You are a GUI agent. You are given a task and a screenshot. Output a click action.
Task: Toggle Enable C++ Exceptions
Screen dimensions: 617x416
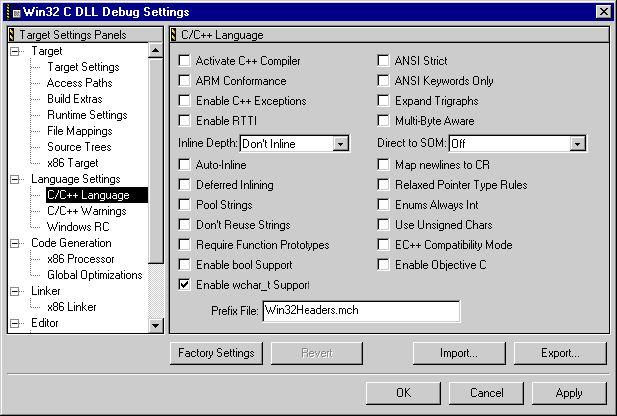pyautogui.click(x=184, y=101)
